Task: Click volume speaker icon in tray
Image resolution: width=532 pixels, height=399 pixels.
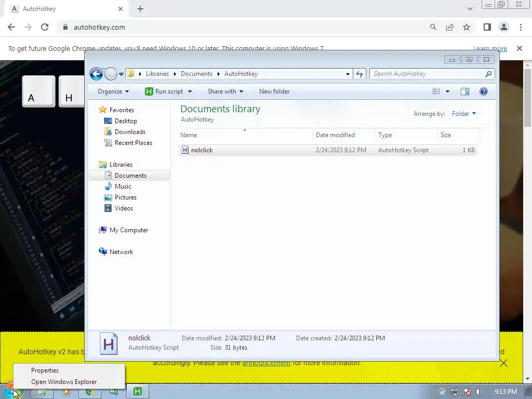Action: (480, 392)
